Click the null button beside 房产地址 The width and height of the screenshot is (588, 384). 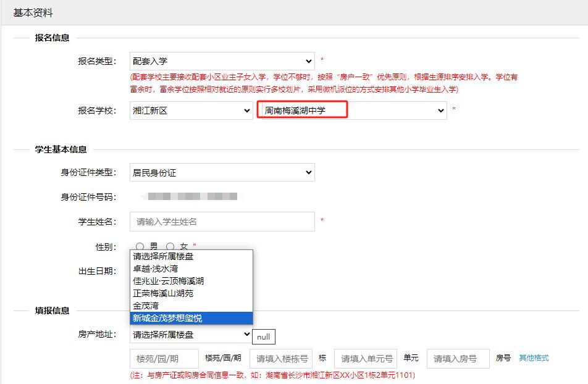(x=264, y=337)
